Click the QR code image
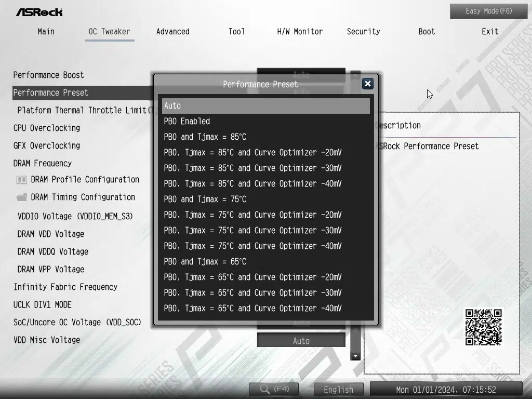 point(483,327)
